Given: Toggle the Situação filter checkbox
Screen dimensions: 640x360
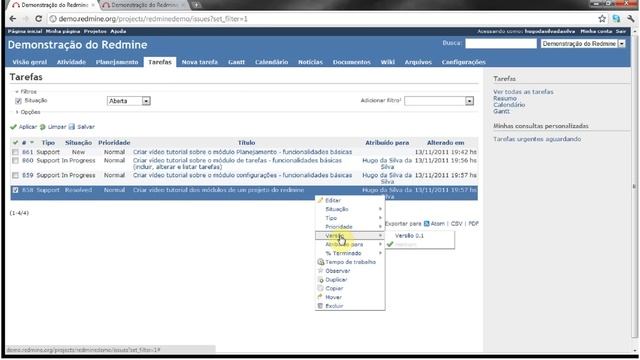Looking at the screenshot, I should [18, 101].
